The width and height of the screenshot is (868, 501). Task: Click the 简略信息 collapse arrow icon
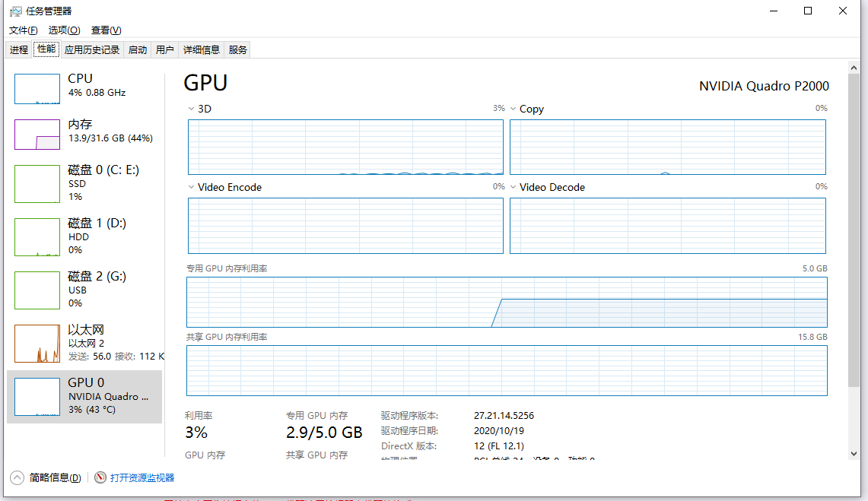pyautogui.click(x=17, y=477)
